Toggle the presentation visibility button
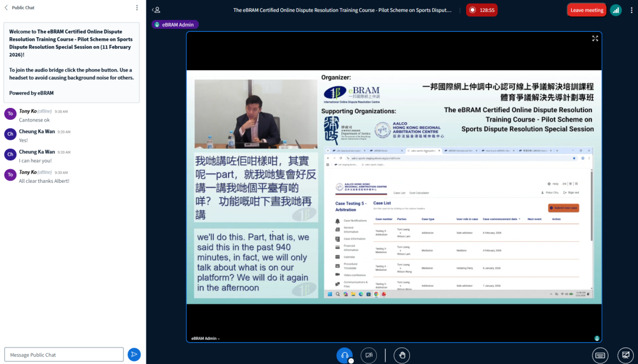 [x=625, y=355]
